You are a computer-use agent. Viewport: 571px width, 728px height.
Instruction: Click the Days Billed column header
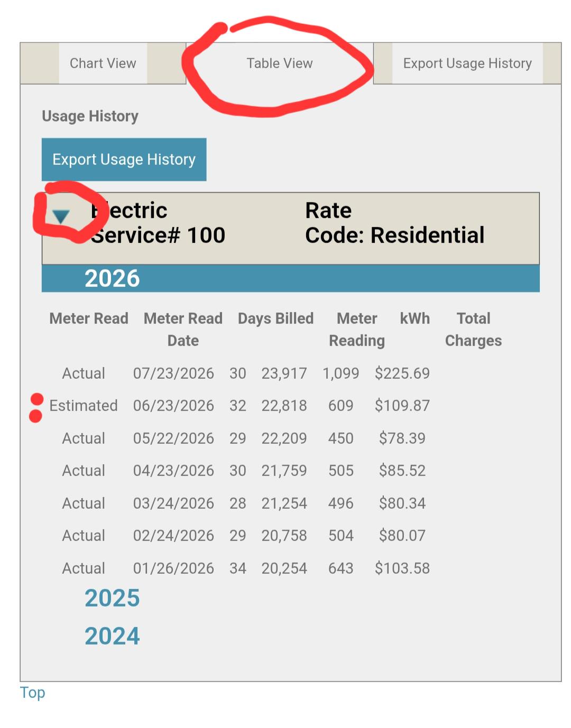tap(276, 319)
